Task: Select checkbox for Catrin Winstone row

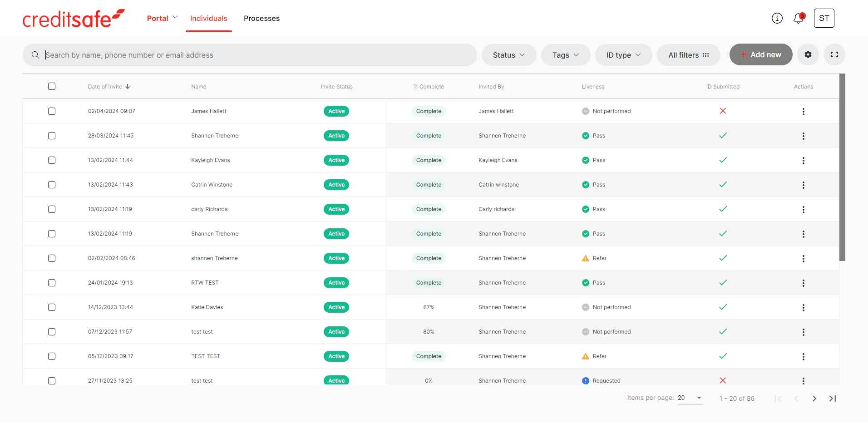Action: coord(52,185)
